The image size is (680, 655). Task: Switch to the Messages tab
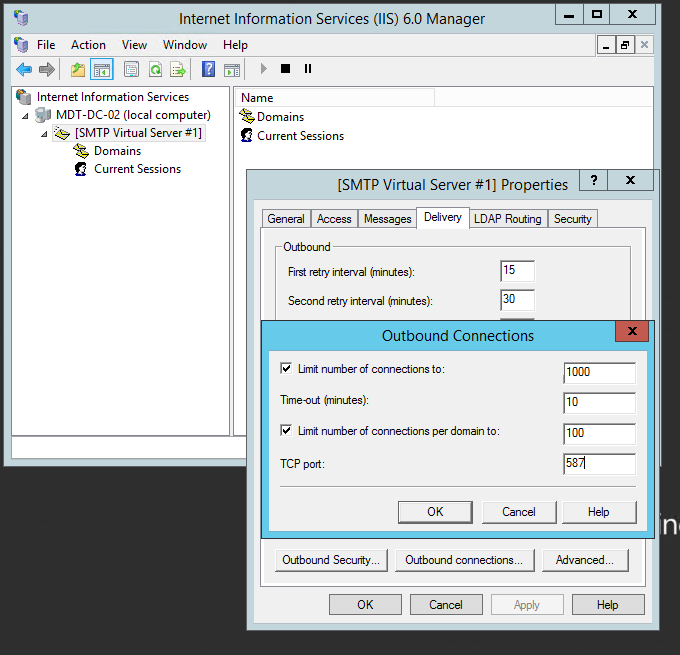[x=388, y=219]
